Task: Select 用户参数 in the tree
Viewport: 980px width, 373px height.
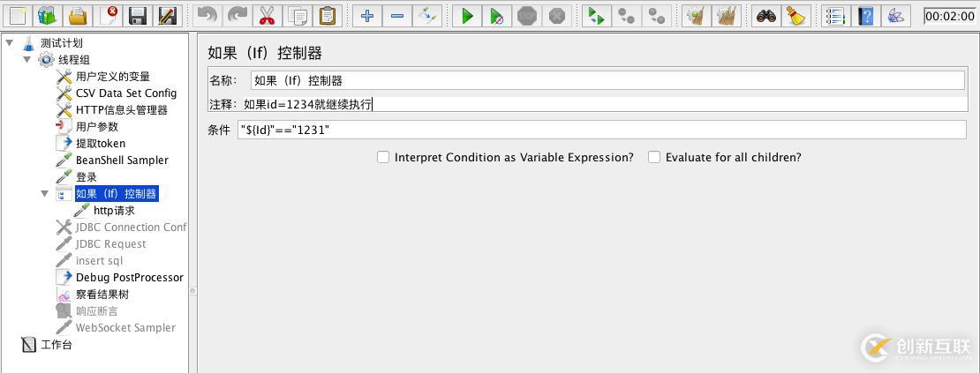Action: (x=97, y=127)
